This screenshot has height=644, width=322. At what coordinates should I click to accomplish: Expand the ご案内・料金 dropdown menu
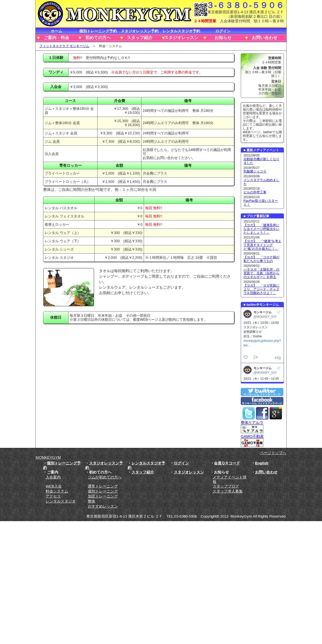[56, 38]
